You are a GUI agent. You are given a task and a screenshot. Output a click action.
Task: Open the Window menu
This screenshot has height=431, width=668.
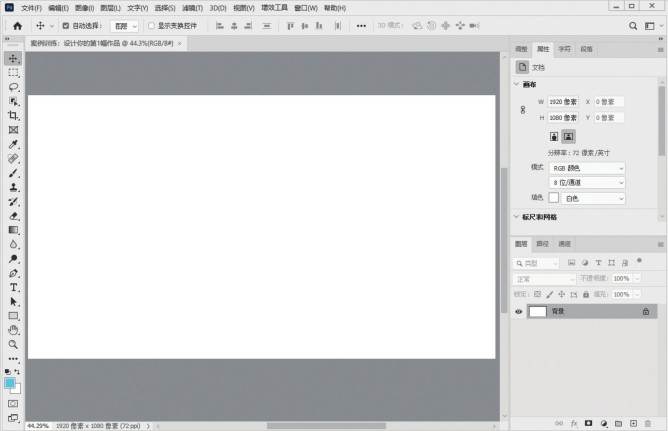pos(306,8)
